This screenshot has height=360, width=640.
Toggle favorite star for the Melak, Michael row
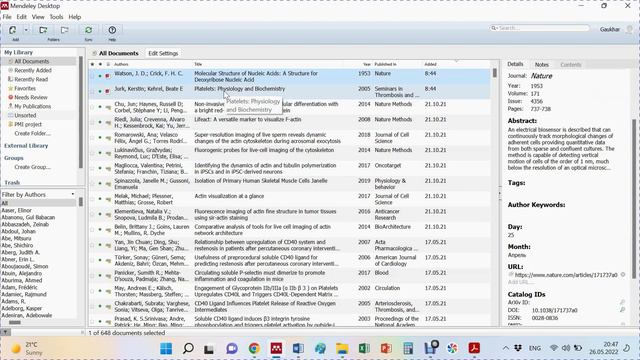(x=92, y=199)
